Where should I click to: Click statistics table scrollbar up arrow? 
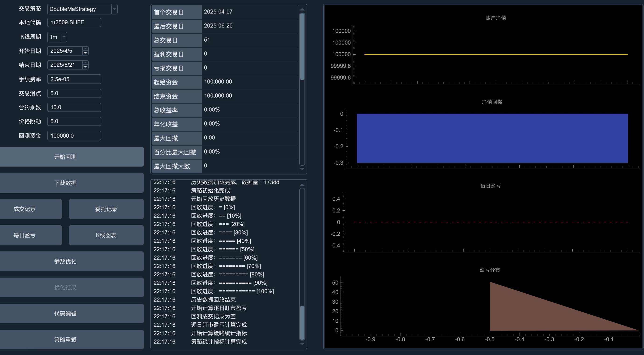coord(302,9)
